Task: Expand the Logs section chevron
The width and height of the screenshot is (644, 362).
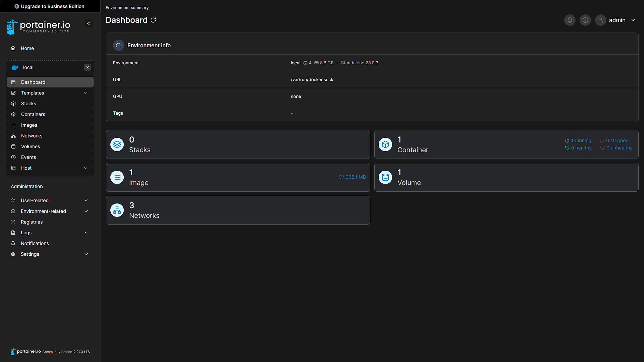Action: 86,233
